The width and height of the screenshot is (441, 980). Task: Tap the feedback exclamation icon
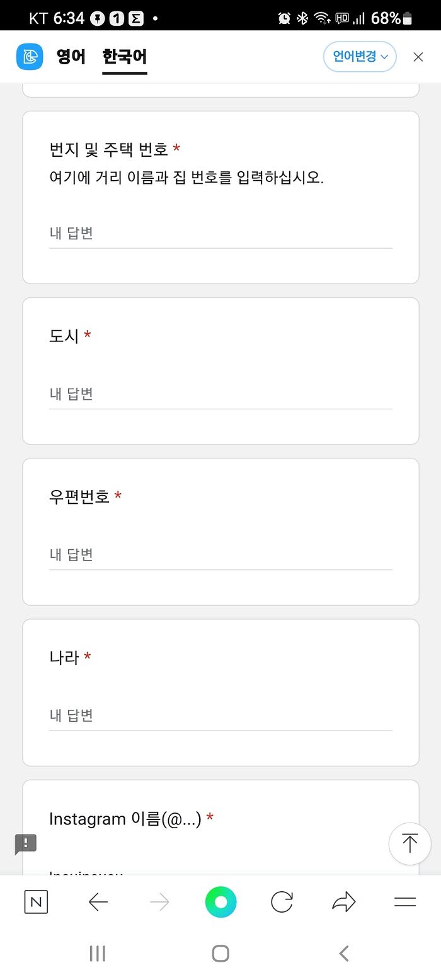tap(26, 844)
